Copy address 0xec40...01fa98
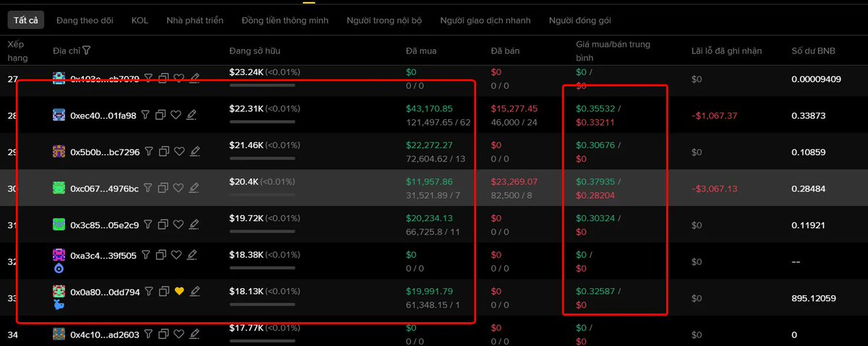 tap(161, 115)
